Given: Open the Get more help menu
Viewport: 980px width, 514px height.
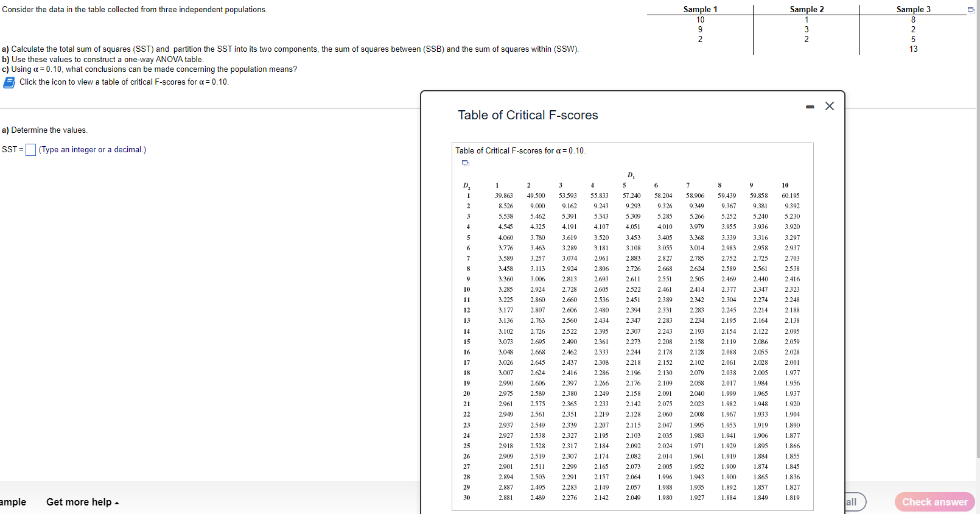Looking at the screenshot, I should click(x=83, y=502).
